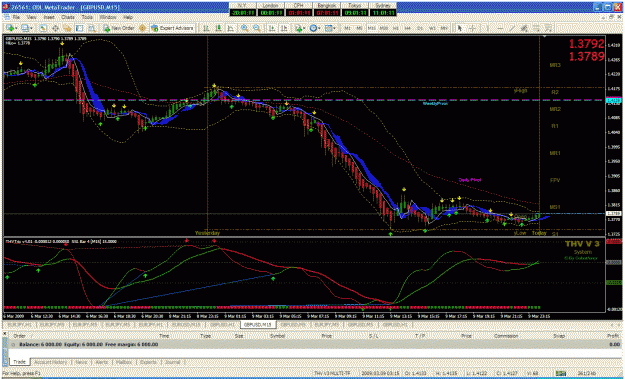The height and width of the screenshot is (379, 625).
Task: Expand the new chart dropdown arrow
Action: click(17, 28)
